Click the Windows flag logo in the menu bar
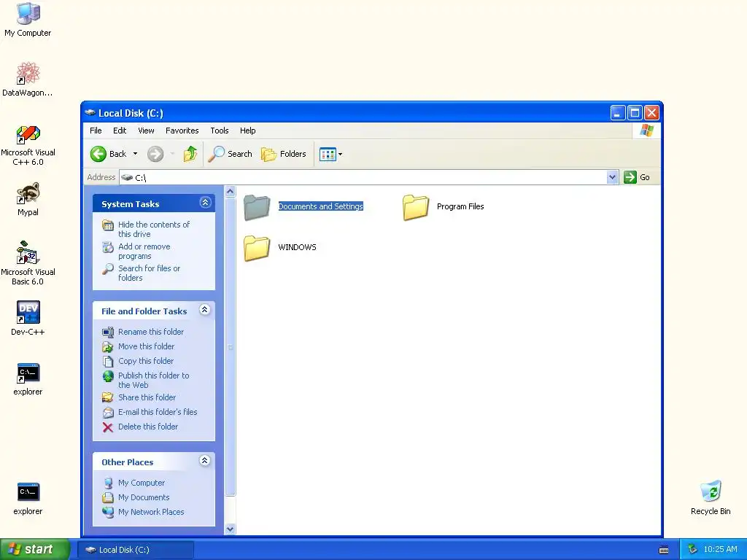Image resolution: width=747 pixels, height=560 pixels. point(647,131)
